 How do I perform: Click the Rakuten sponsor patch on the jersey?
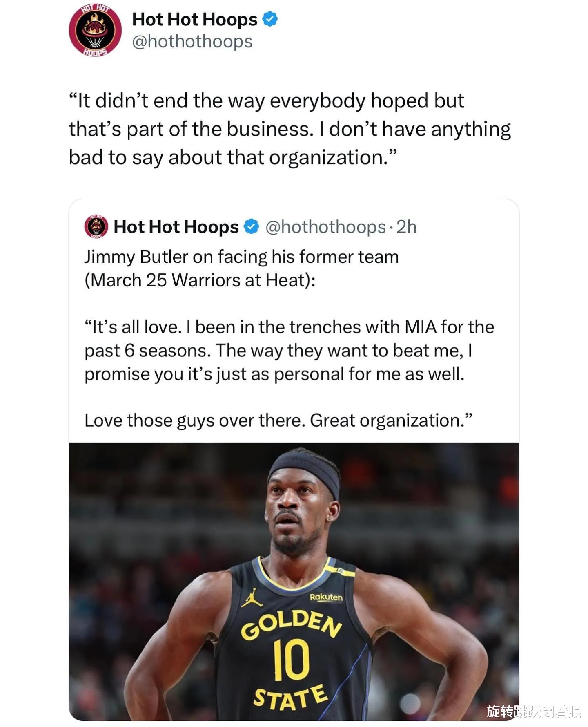(x=326, y=597)
